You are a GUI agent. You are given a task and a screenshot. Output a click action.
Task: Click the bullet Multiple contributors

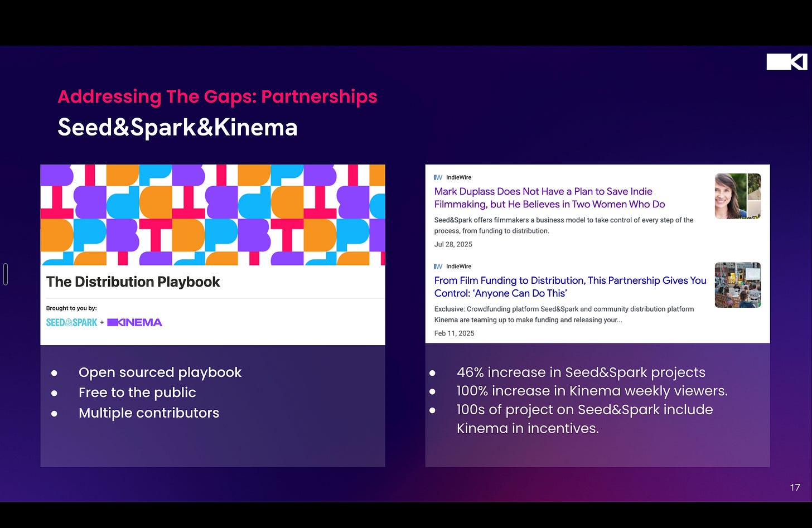coord(149,413)
